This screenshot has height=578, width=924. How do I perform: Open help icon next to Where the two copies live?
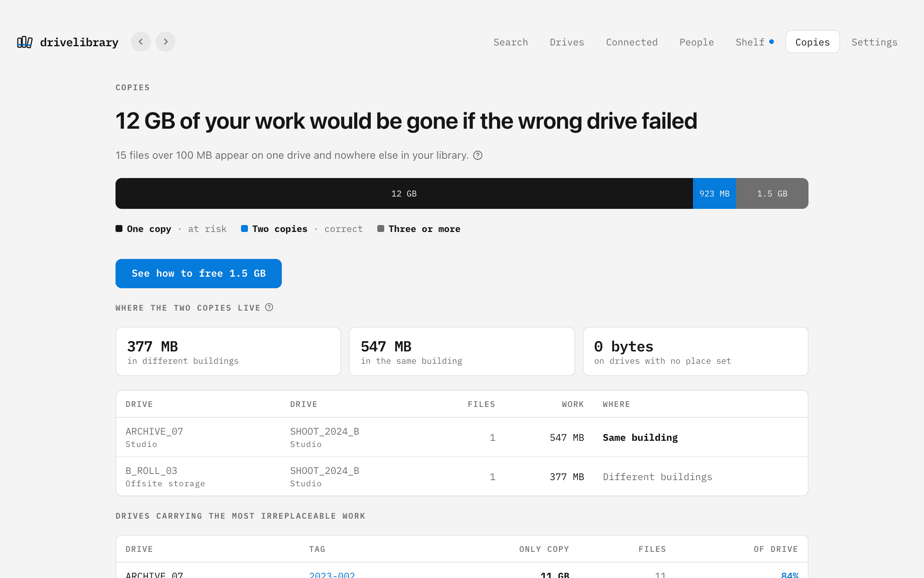click(x=269, y=307)
